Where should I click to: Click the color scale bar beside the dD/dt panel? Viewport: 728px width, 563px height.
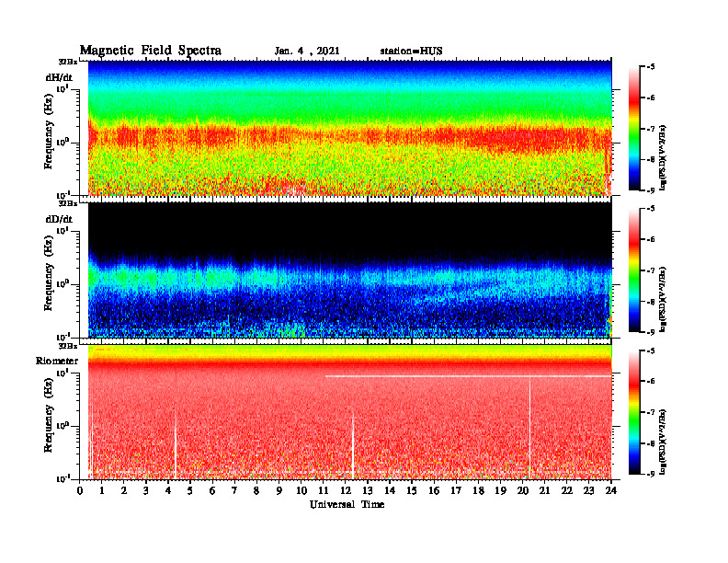pos(634,270)
